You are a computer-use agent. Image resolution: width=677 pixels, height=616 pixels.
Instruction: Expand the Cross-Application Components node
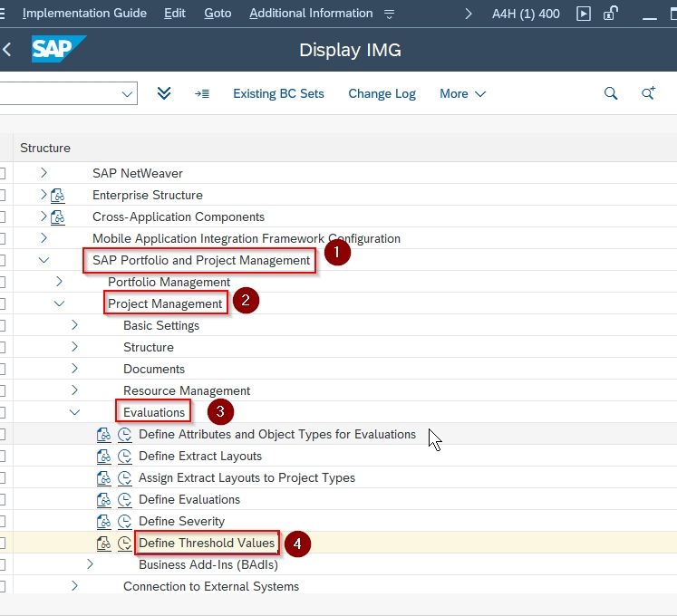point(44,216)
